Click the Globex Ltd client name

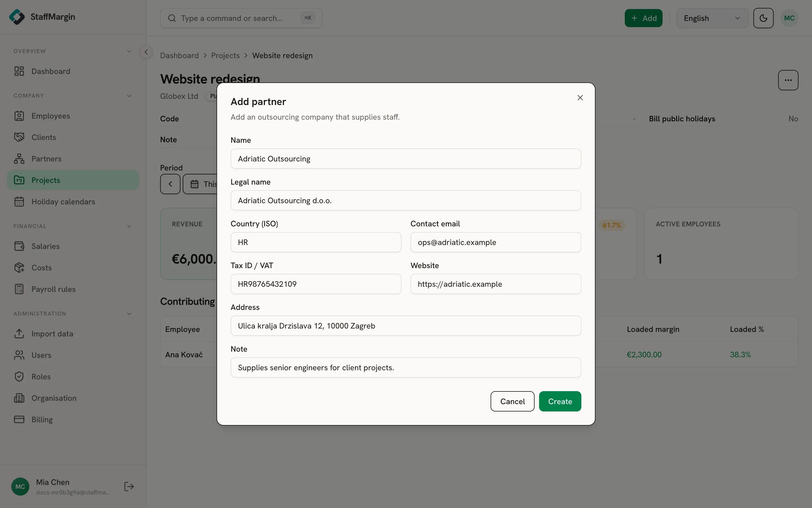[179, 96]
